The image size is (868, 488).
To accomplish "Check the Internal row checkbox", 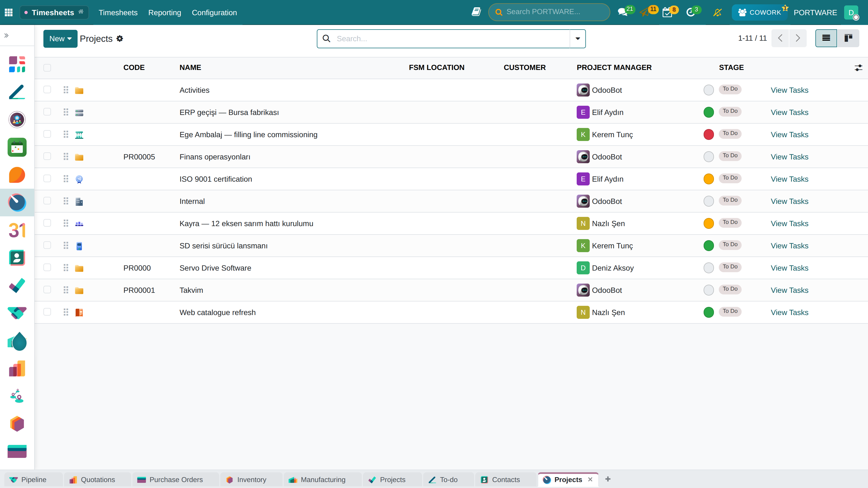I will (x=47, y=201).
